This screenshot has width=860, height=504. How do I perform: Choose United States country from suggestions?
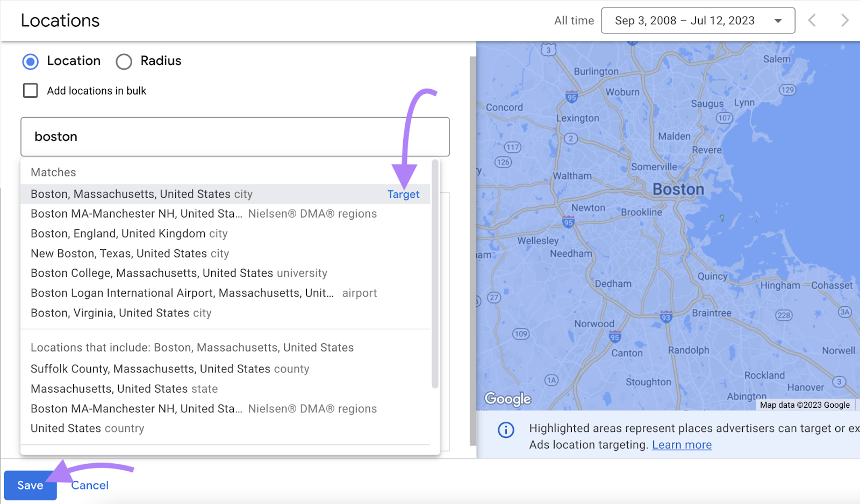(87, 428)
